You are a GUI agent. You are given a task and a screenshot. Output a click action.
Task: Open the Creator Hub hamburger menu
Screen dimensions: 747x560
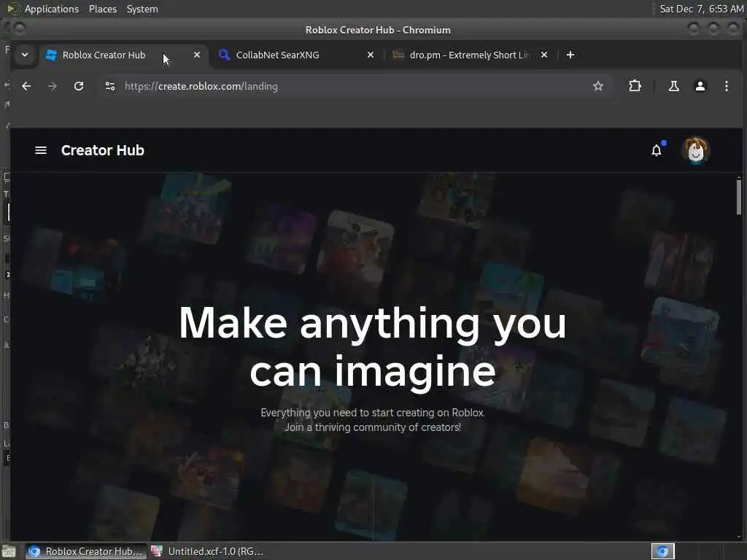(x=41, y=150)
